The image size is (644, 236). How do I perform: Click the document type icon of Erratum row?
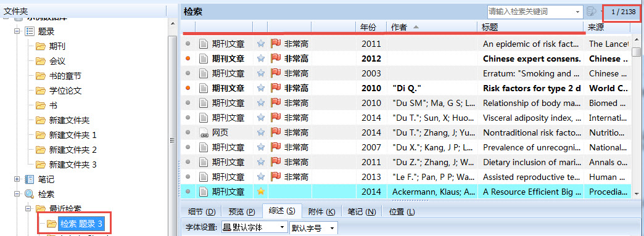pos(204,73)
